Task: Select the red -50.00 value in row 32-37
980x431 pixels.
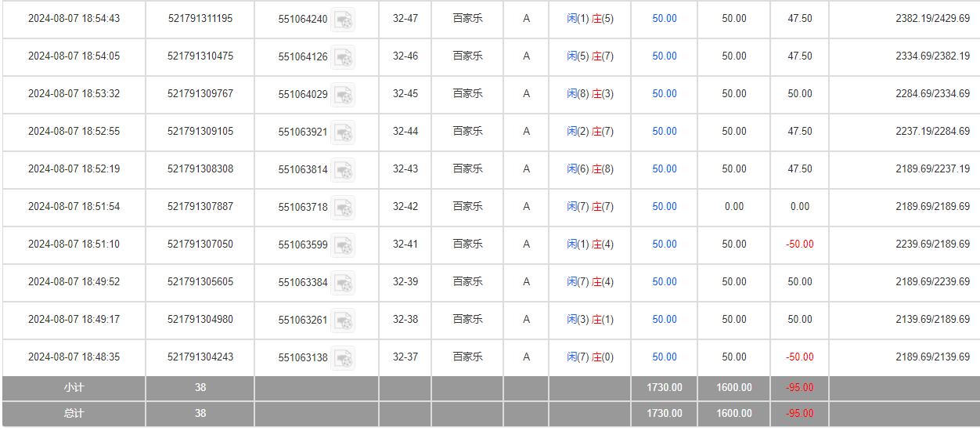Action: [799, 357]
